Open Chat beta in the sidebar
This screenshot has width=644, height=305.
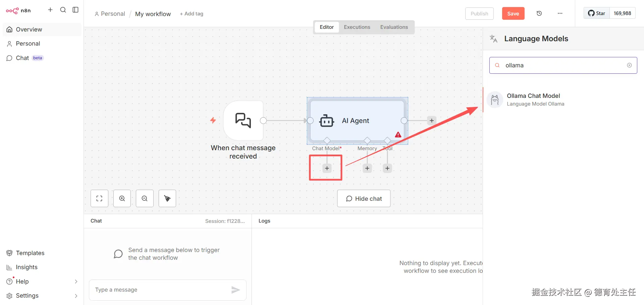click(42, 58)
